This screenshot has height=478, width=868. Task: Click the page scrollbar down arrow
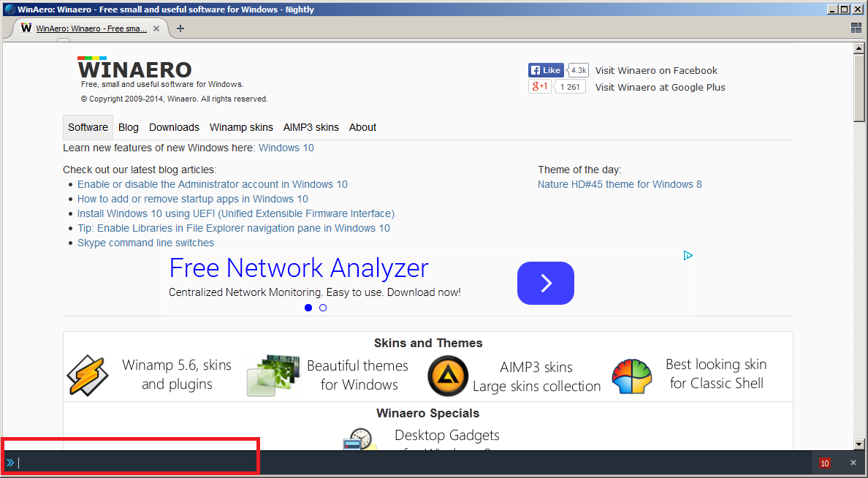coord(859,444)
